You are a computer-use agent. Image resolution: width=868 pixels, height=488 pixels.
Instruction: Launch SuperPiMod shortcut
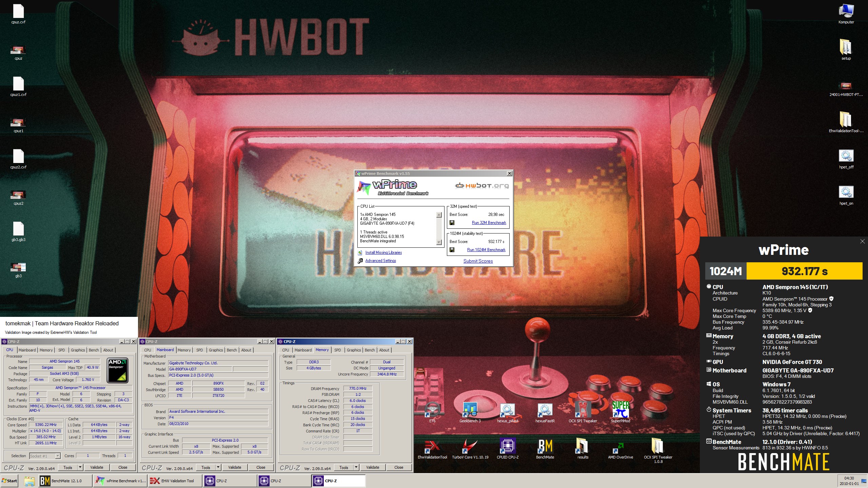(620, 412)
